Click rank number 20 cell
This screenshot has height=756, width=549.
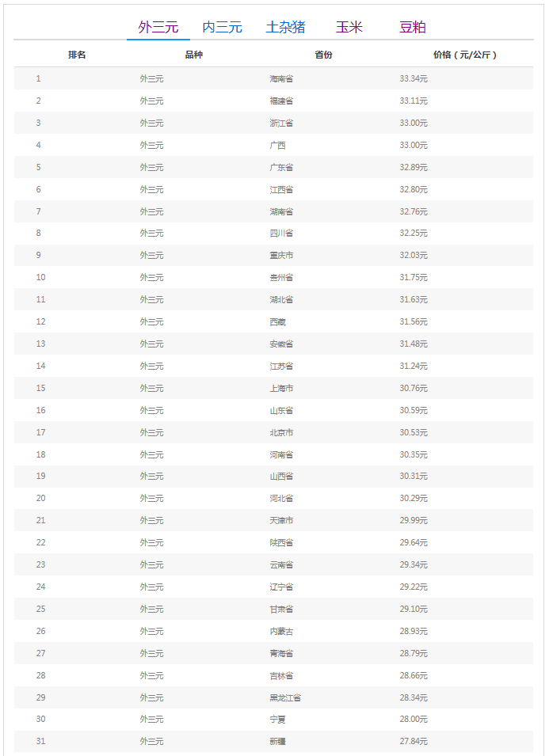40,499
